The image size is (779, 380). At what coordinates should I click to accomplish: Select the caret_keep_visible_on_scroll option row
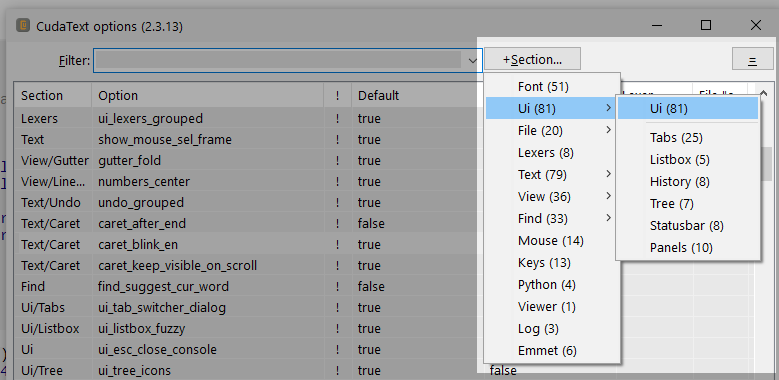pyautogui.click(x=248, y=265)
